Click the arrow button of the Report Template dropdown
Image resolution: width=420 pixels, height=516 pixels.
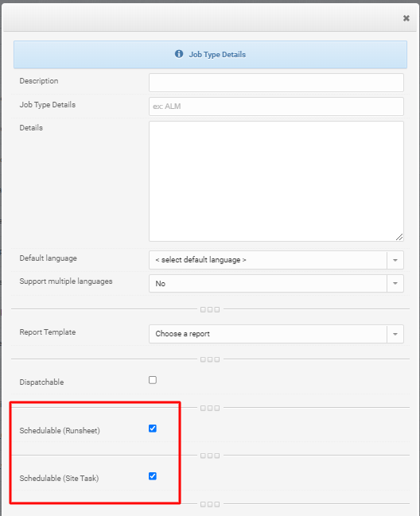pos(395,334)
